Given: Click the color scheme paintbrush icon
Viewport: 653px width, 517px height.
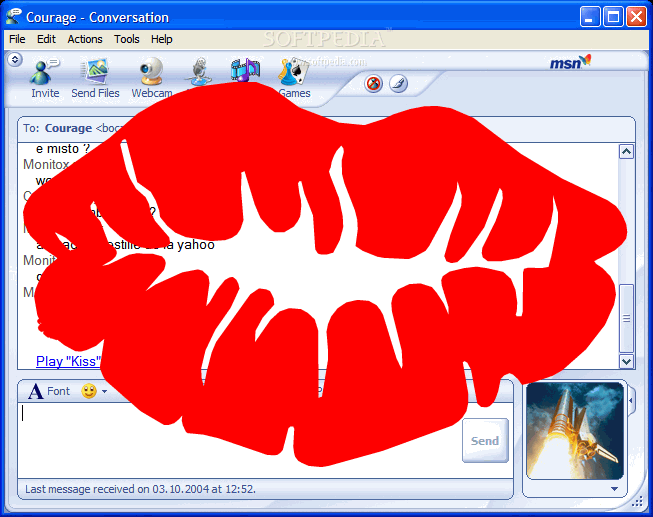Looking at the screenshot, I should [398, 83].
